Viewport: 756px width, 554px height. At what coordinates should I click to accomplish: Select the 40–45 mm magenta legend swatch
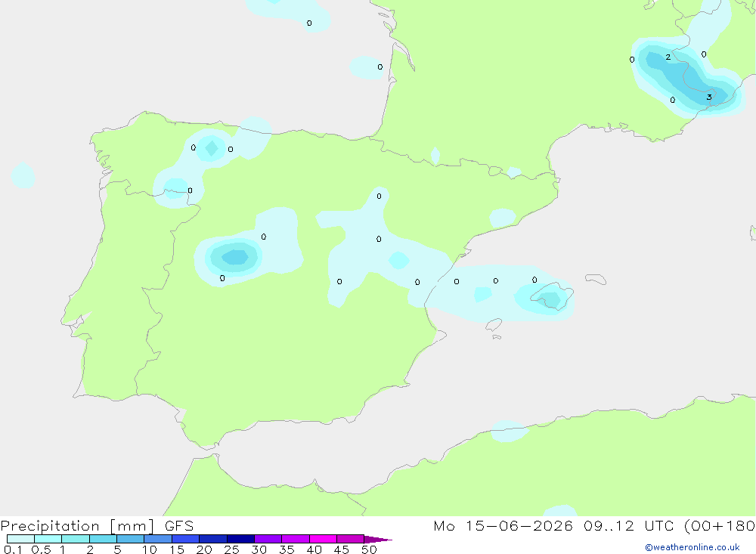[323, 539]
